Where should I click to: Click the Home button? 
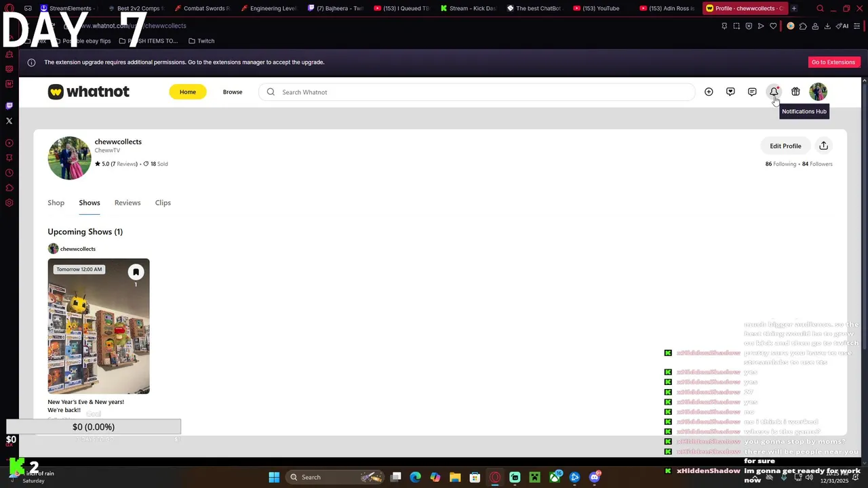(x=188, y=91)
